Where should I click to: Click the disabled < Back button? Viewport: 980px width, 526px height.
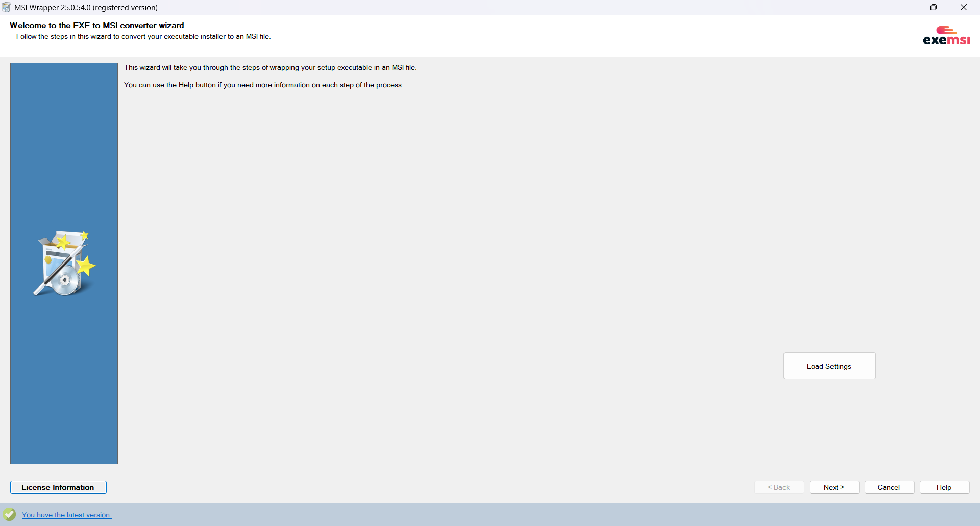point(779,487)
